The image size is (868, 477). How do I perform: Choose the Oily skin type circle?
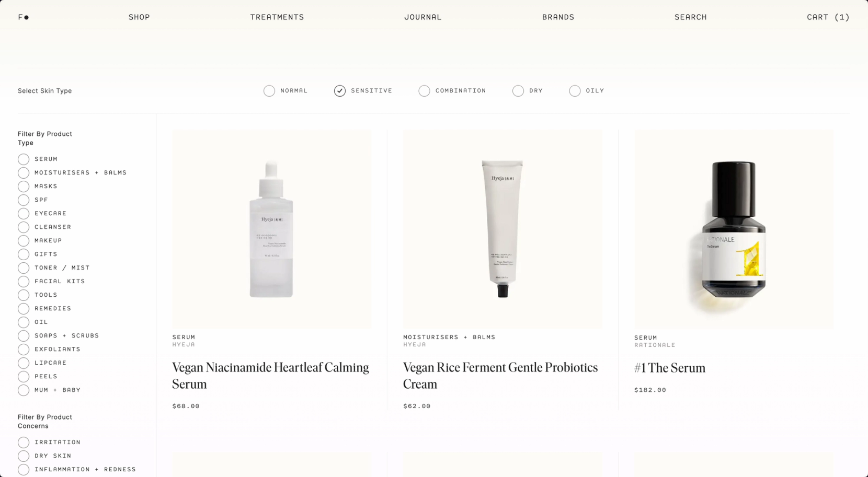click(575, 91)
